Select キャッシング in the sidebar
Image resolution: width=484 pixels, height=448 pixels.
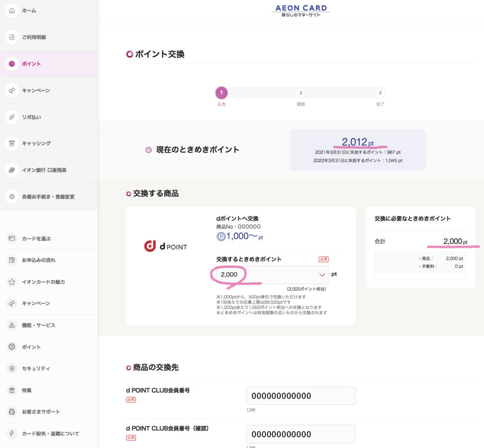49,143
